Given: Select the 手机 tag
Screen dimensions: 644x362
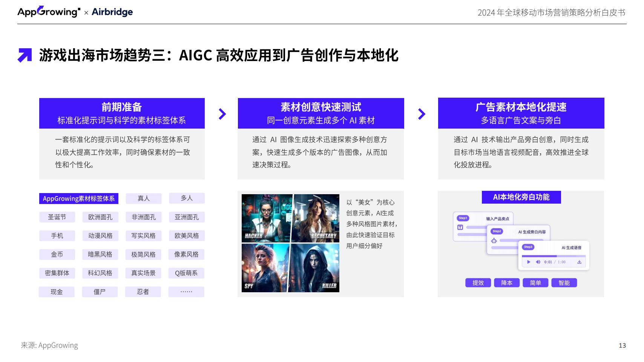Looking at the screenshot, I should coord(57,236).
